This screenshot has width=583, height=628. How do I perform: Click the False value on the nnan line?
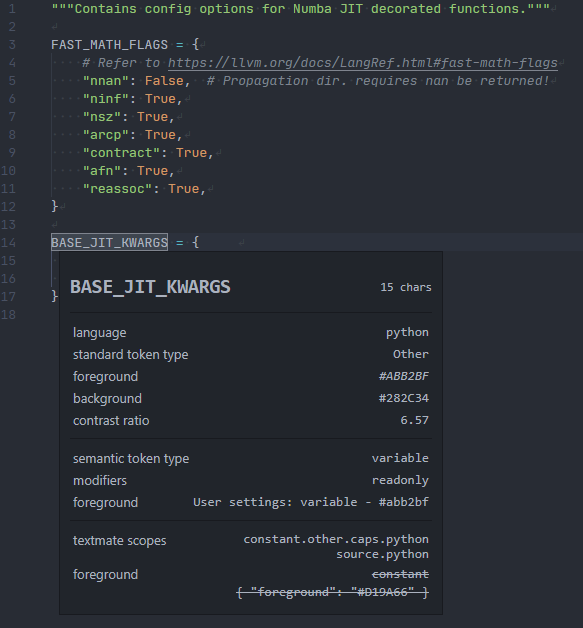point(164,81)
